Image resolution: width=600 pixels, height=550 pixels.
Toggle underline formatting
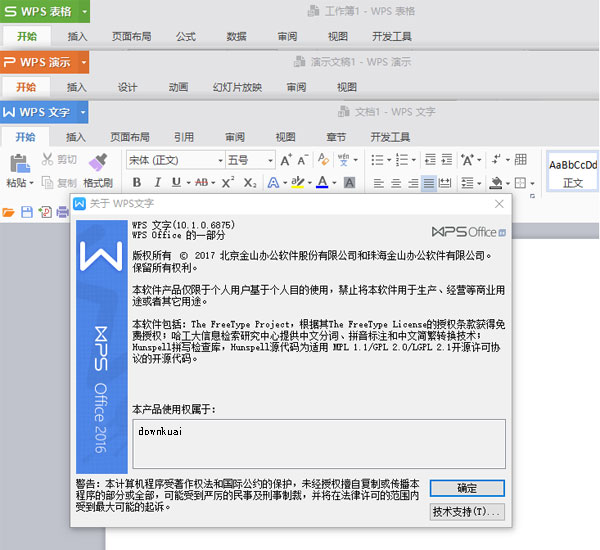(176, 183)
